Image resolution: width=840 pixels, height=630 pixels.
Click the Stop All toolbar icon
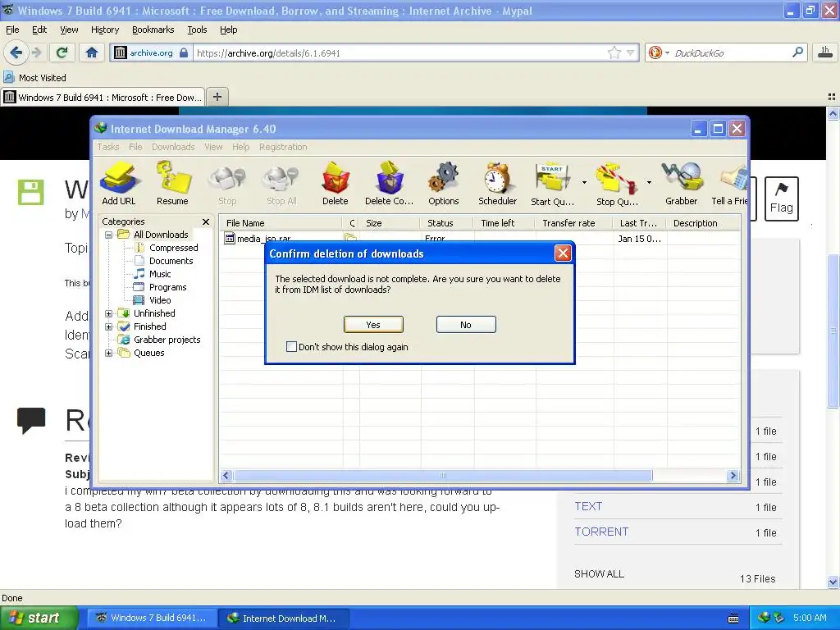click(x=281, y=184)
